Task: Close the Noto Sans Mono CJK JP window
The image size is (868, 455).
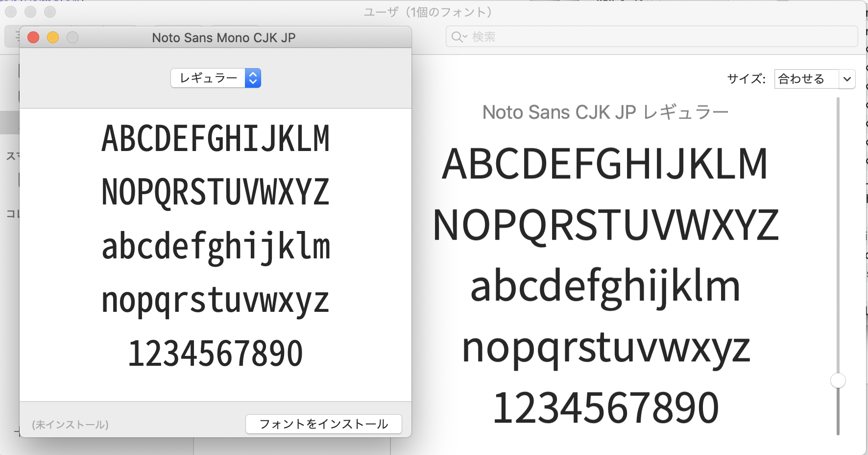Action: (33, 38)
